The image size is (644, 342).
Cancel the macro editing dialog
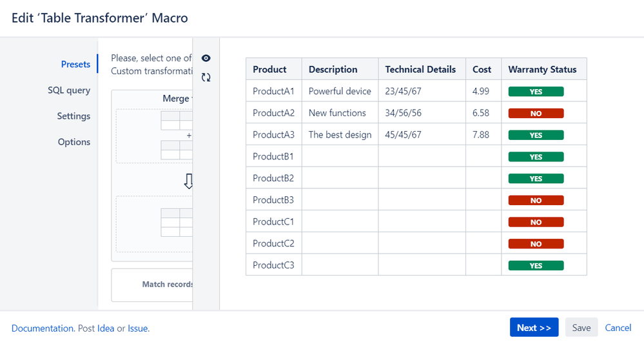tap(618, 328)
